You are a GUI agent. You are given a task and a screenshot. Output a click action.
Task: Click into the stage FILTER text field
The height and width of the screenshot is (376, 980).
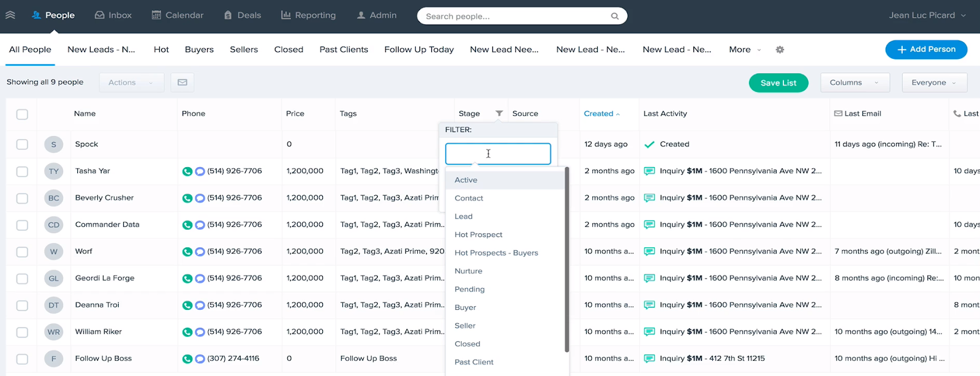pyautogui.click(x=497, y=154)
